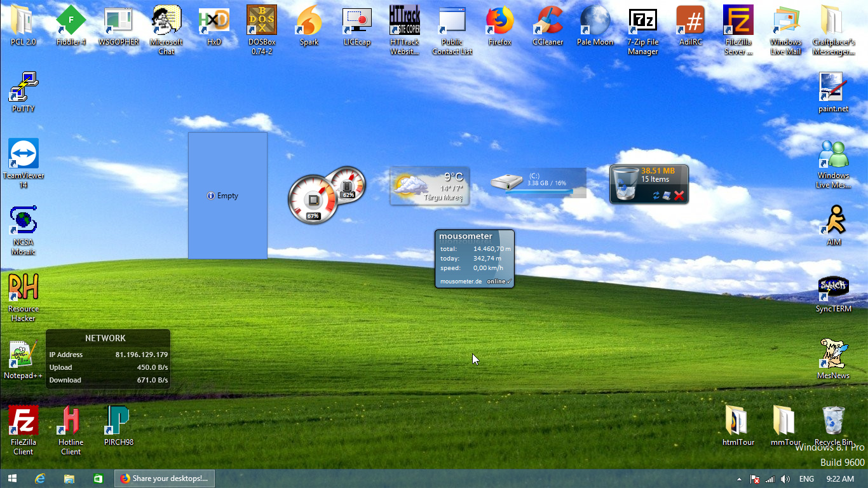The height and width of the screenshot is (488, 868).
Task: Click red X in recycle bin gadget
Action: coord(679,196)
